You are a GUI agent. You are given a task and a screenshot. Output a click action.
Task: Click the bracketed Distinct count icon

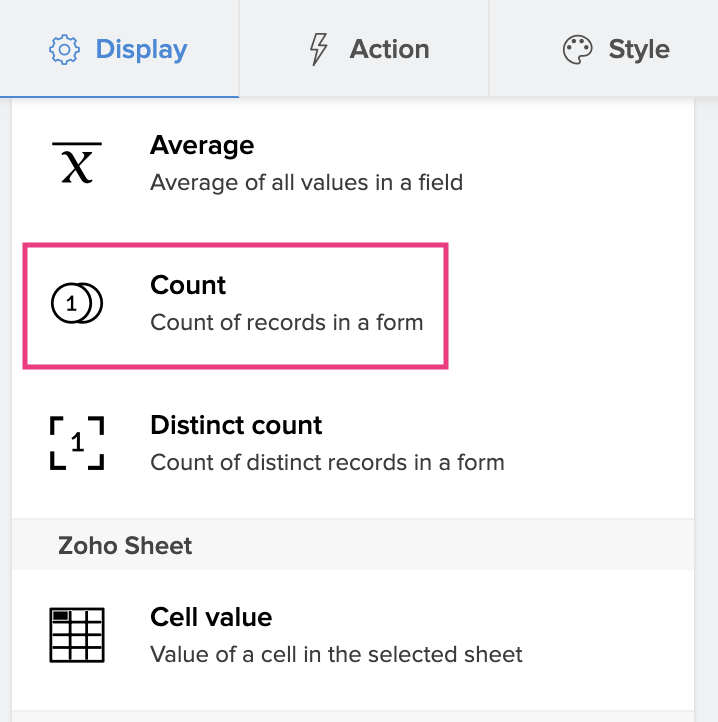coord(77,444)
